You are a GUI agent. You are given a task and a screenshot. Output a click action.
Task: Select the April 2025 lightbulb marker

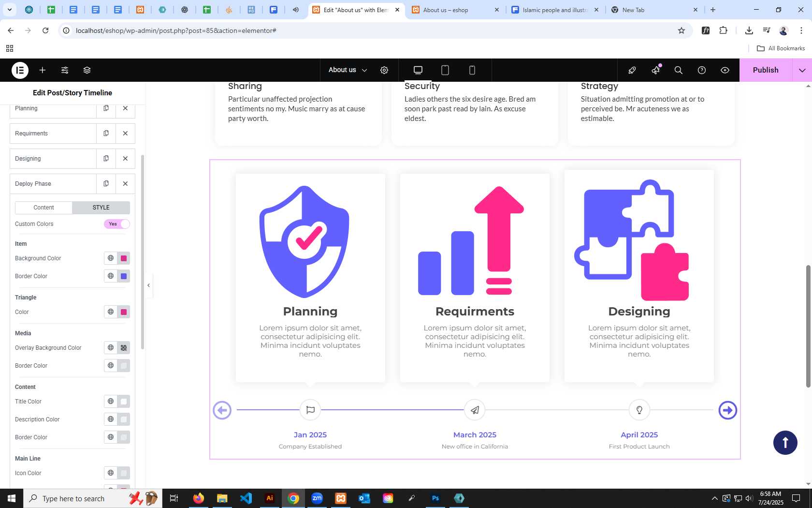tap(639, 410)
